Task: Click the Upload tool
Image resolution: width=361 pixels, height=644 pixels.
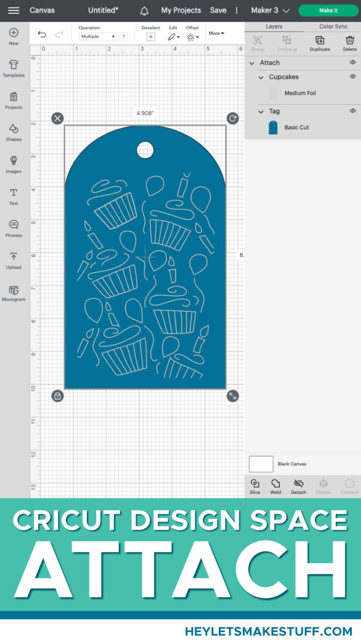Action: (14, 261)
